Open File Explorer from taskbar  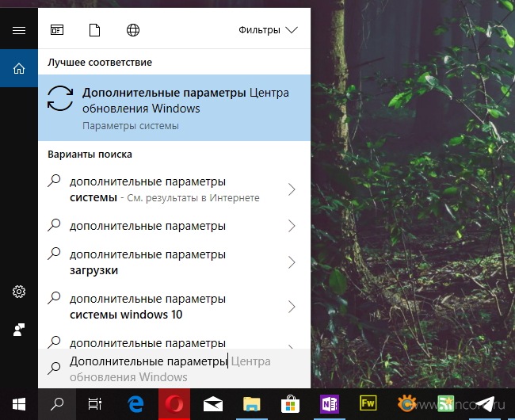tap(252, 404)
